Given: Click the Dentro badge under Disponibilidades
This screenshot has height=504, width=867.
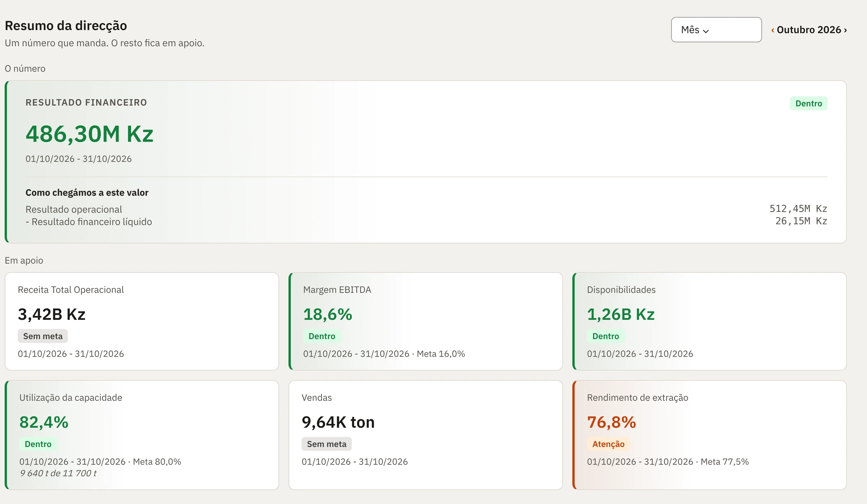Looking at the screenshot, I should pos(606,336).
